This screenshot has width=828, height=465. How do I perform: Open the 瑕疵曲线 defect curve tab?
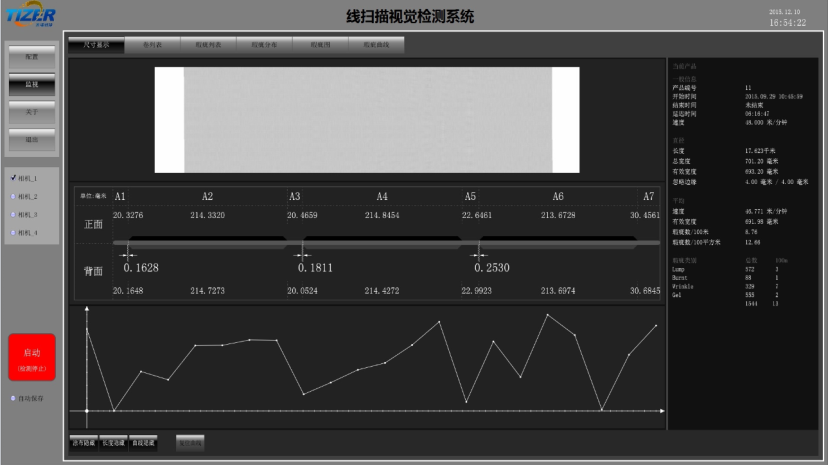[x=376, y=45]
